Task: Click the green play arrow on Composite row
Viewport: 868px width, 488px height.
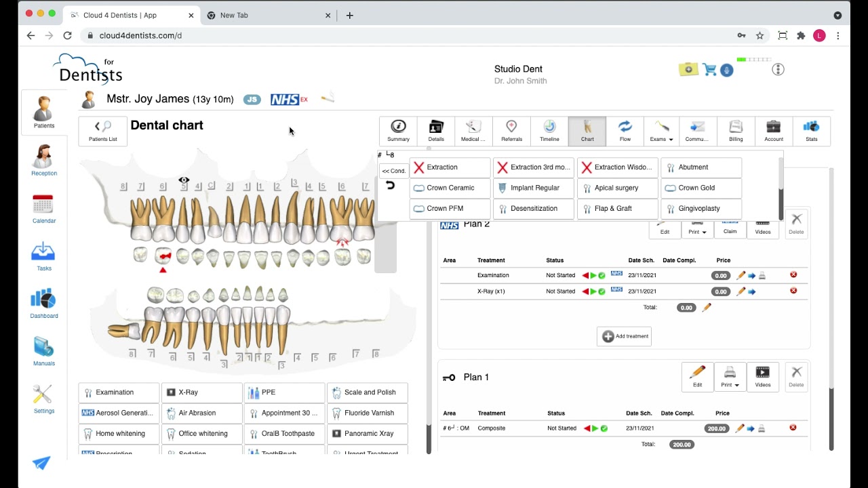Action: point(595,428)
